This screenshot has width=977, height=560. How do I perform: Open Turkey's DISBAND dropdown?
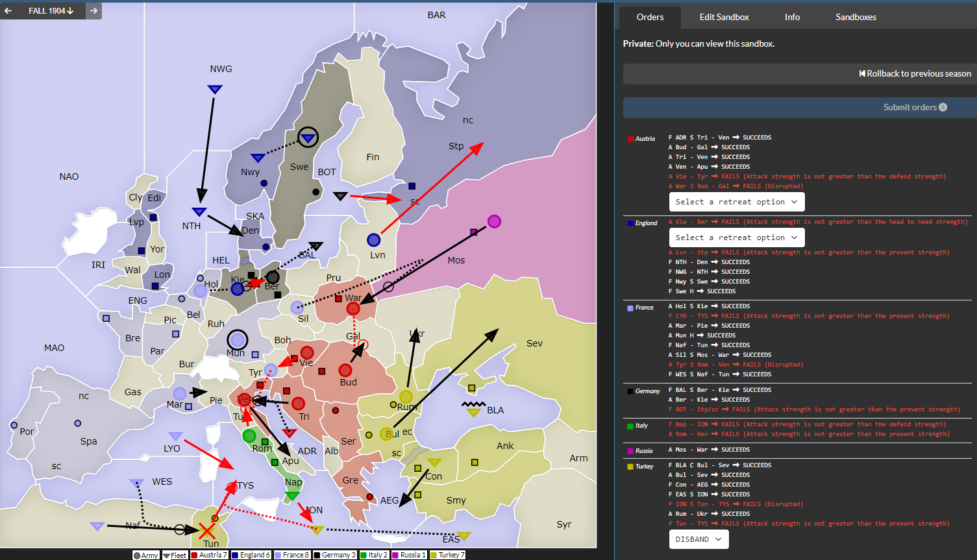699,539
